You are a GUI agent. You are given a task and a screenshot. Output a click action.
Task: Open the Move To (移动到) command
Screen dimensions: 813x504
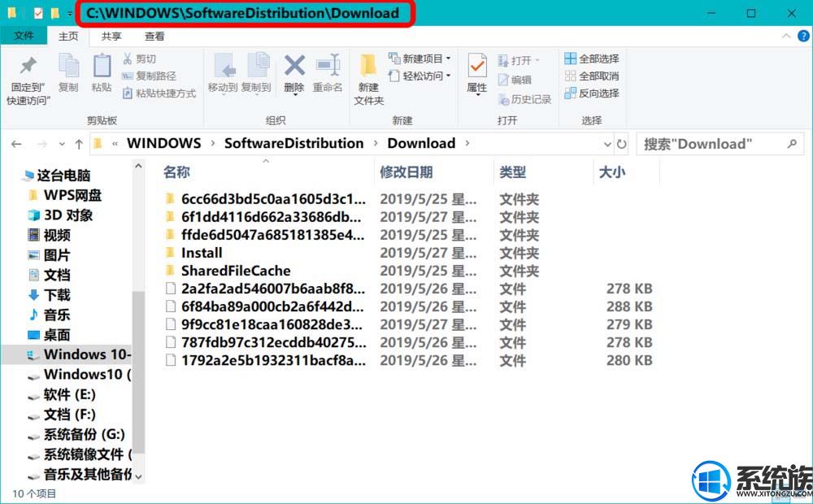223,73
